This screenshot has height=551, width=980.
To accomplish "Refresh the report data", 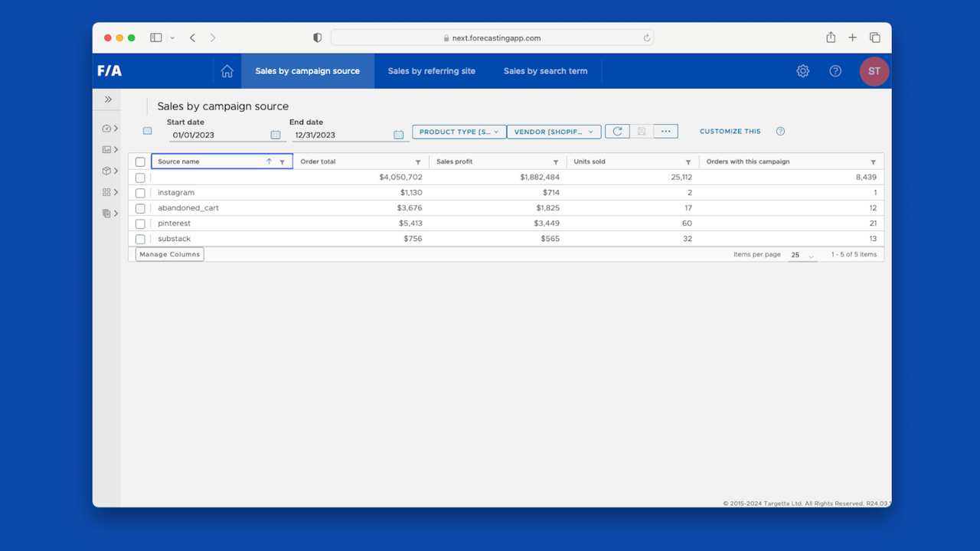I will point(617,132).
